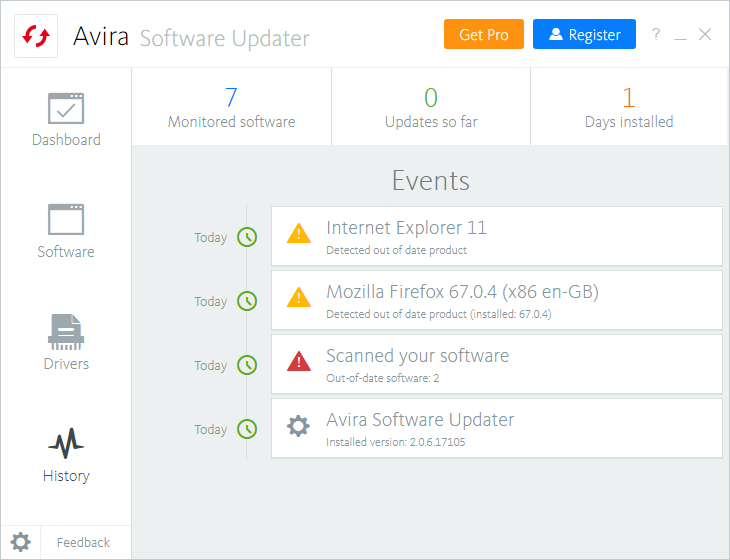
Task: Open the Feedback link
Action: tap(83, 543)
